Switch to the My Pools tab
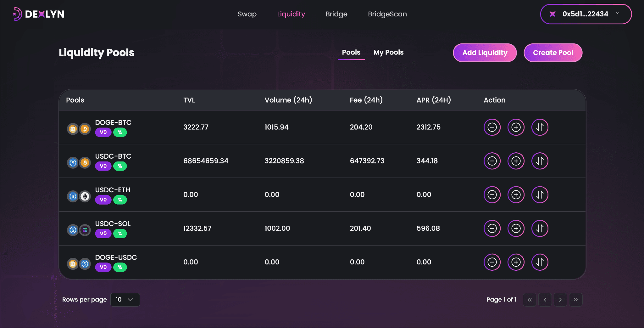 [x=388, y=52]
